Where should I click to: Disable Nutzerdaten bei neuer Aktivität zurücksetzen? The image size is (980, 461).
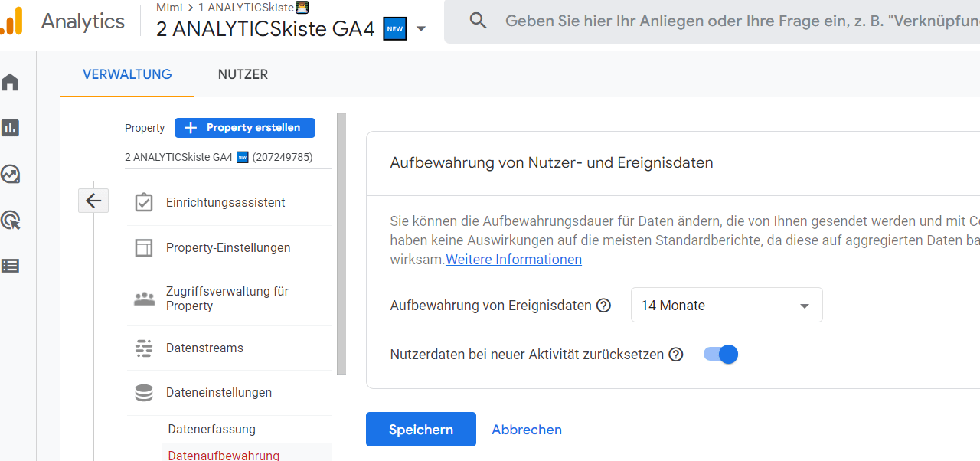[720, 354]
